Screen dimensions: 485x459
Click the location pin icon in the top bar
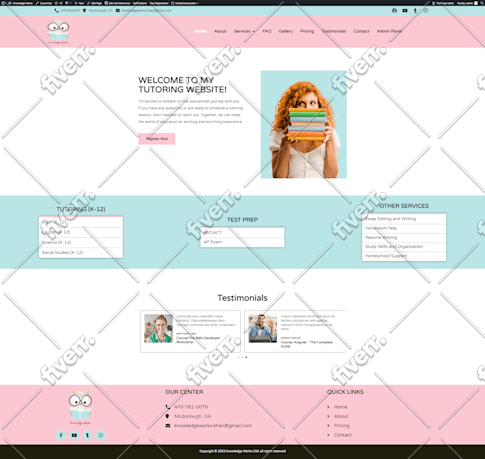(x=84, y=11)
